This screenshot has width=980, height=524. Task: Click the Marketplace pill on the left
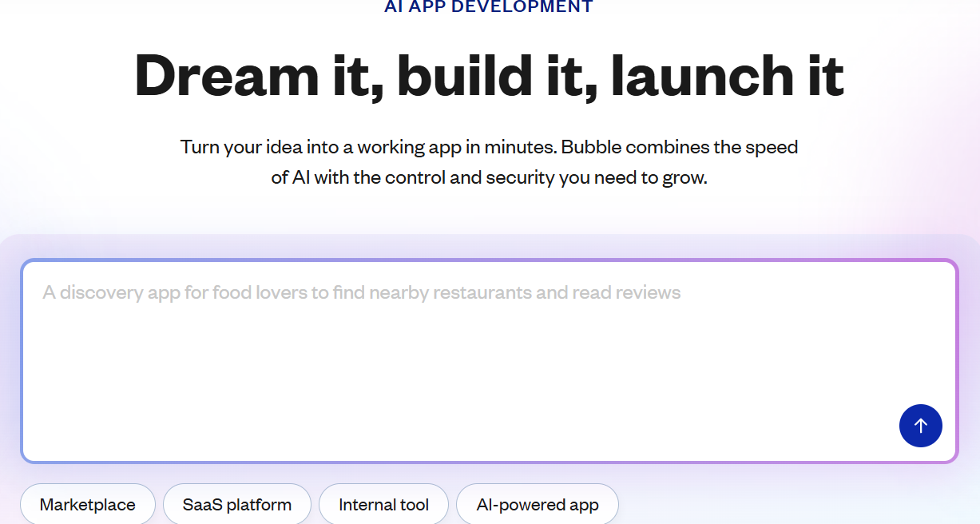[87, 504]
